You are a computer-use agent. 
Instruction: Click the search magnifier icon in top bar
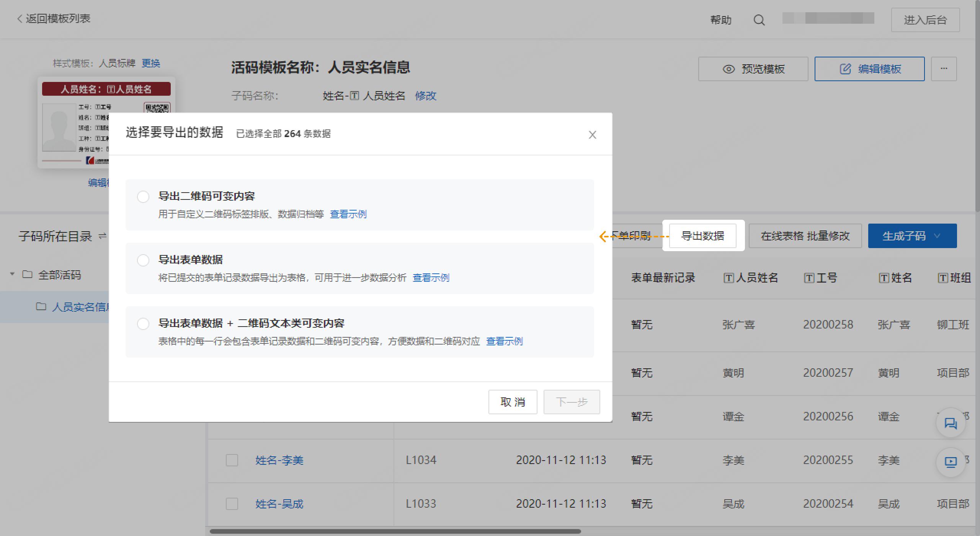pyautogui.click(x=759, y=20)
